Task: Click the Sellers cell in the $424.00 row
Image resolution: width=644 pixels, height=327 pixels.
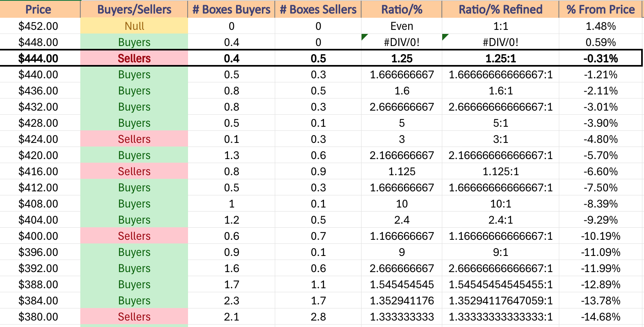Action: [134, 139]
